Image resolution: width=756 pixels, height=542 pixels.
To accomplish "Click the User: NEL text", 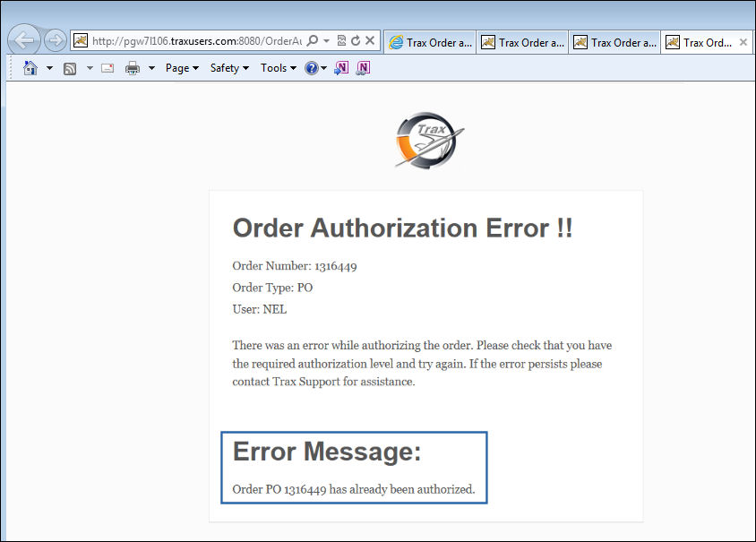I will coord(260,309).
